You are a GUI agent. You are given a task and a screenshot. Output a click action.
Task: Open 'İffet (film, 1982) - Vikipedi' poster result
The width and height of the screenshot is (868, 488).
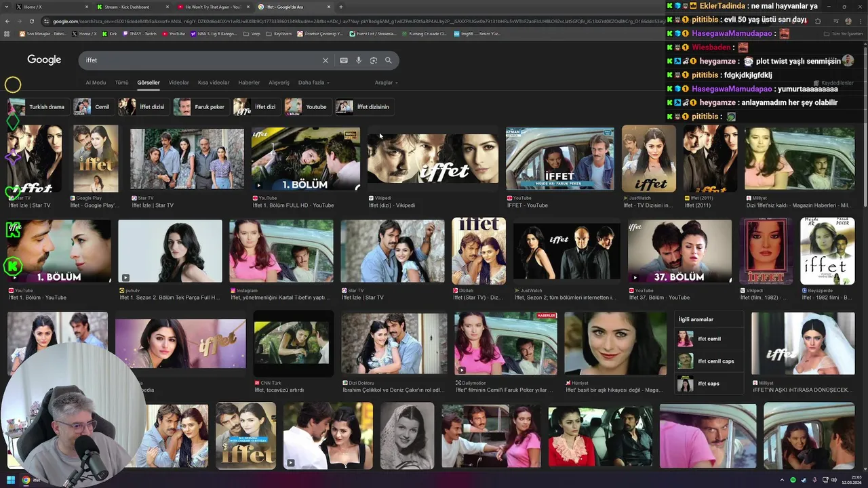pyautogui.click(x=766, y=251)
